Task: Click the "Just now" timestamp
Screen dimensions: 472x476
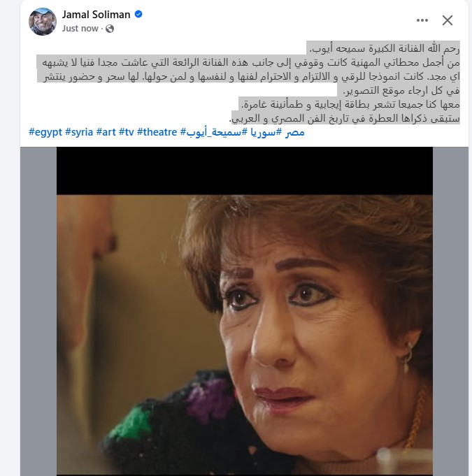Action: coord(80,28)
